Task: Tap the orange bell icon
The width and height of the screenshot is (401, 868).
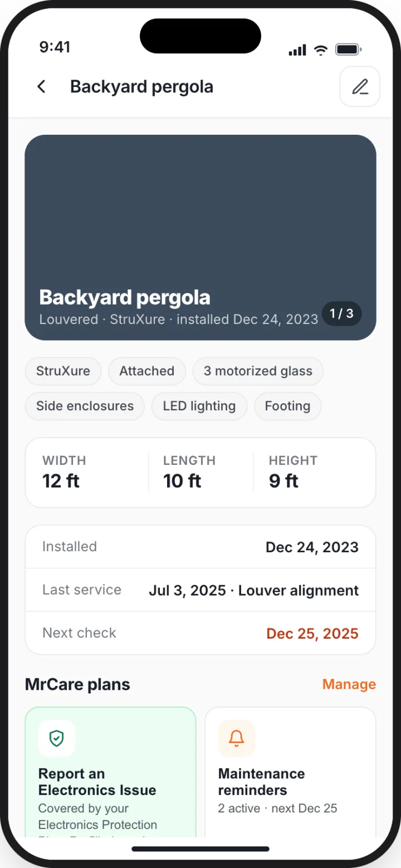Action: point(237,738)
